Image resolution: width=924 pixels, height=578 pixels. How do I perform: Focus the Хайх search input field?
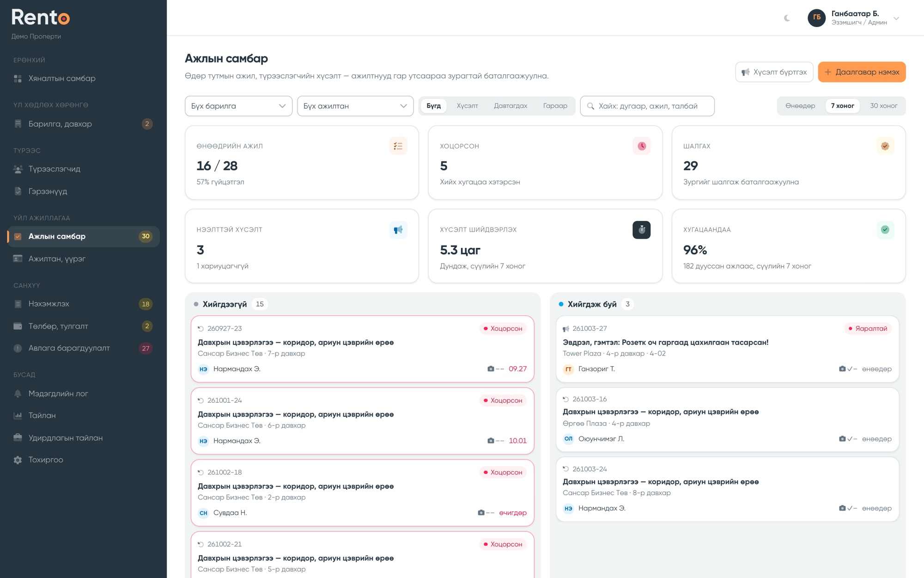647,106
